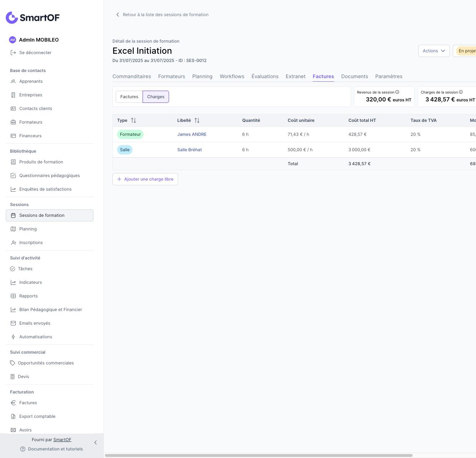This screenshot has height=458, width=476.
Task: Click the Export comptable file icon
Action: [13, 416]
